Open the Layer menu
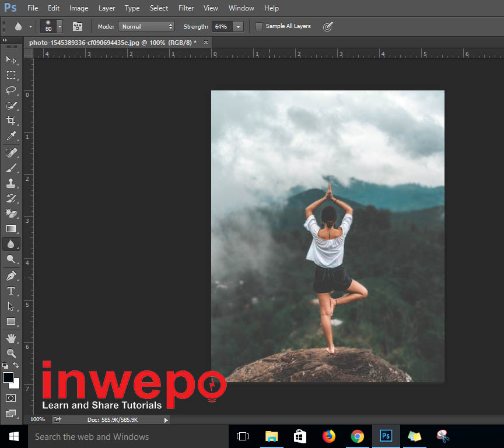Image resolution: width=504 pixels, height=448 pixels. [107, 8]
